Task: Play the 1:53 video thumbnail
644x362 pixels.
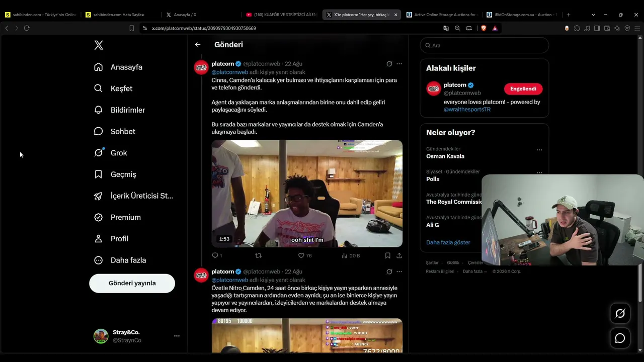Action: (x=307, y=194)
